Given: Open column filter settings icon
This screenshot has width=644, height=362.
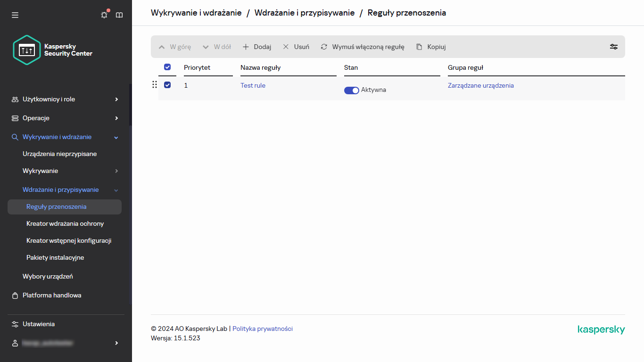Looking at the screenshot, I should click(x=613, y=47).
